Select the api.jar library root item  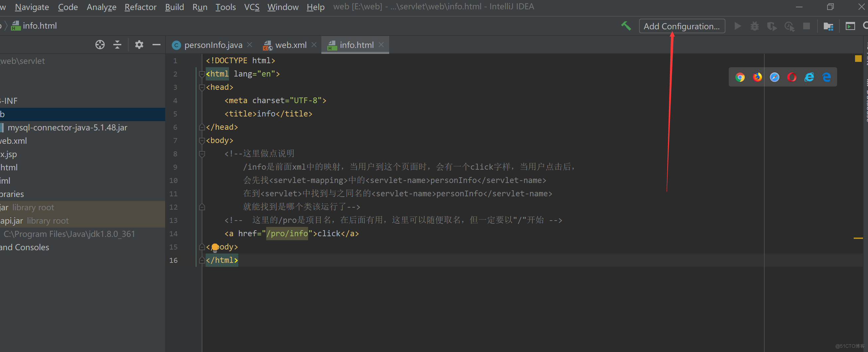tap(82, 221)
